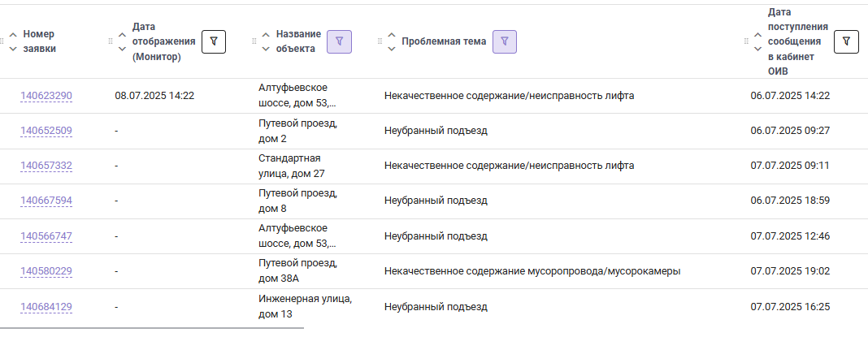Open active filter on Проблемная тема column
The image size is (868, 337).
(x=505, y=41)
